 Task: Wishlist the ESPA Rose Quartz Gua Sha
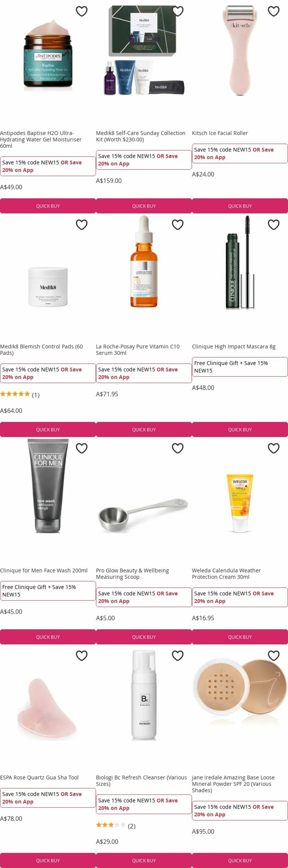coord(82,655)
